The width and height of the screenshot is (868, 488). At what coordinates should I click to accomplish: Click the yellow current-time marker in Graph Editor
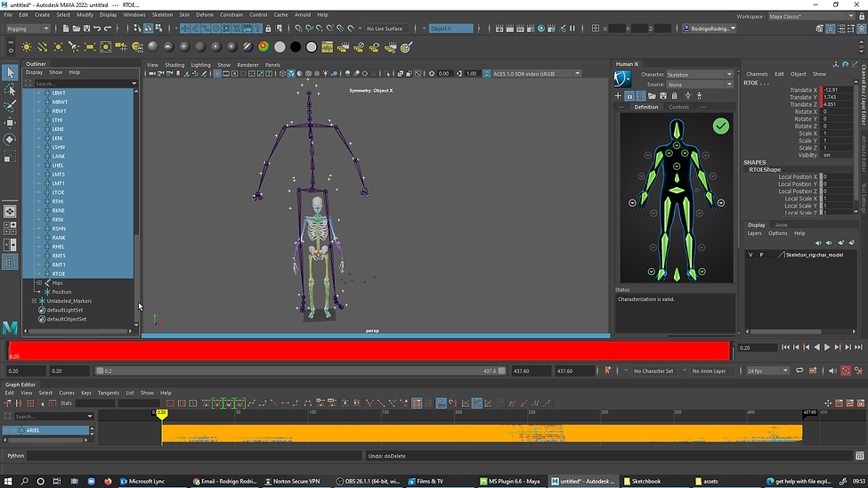click(161, 413)
